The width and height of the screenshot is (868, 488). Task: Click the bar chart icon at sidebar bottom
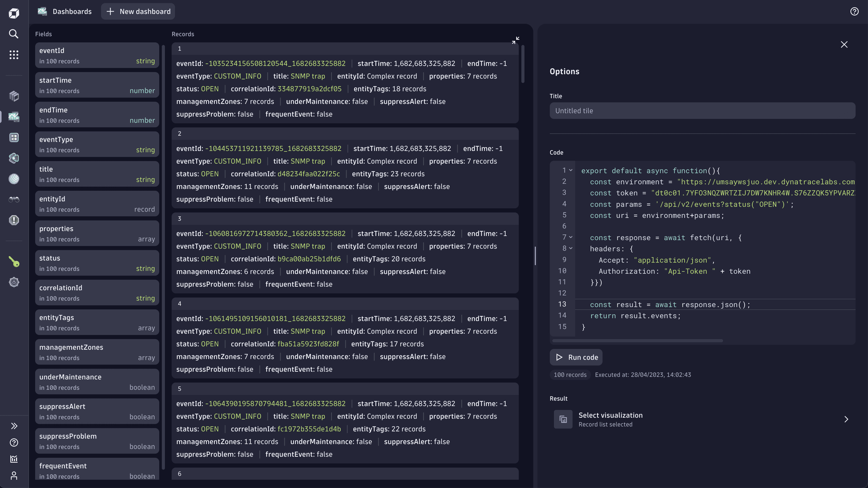tap(14, 459)
